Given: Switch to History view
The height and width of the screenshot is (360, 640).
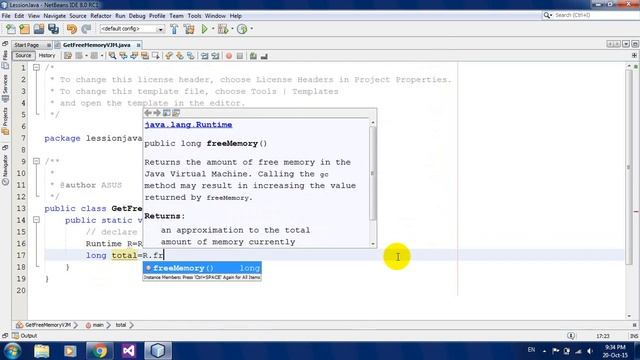Looking at the screenshot, I should tap(47, 56).
